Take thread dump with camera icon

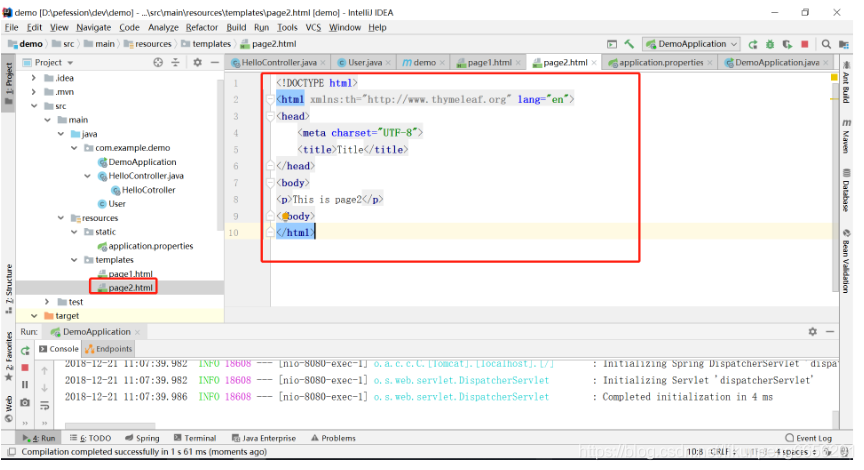point(25,403)
